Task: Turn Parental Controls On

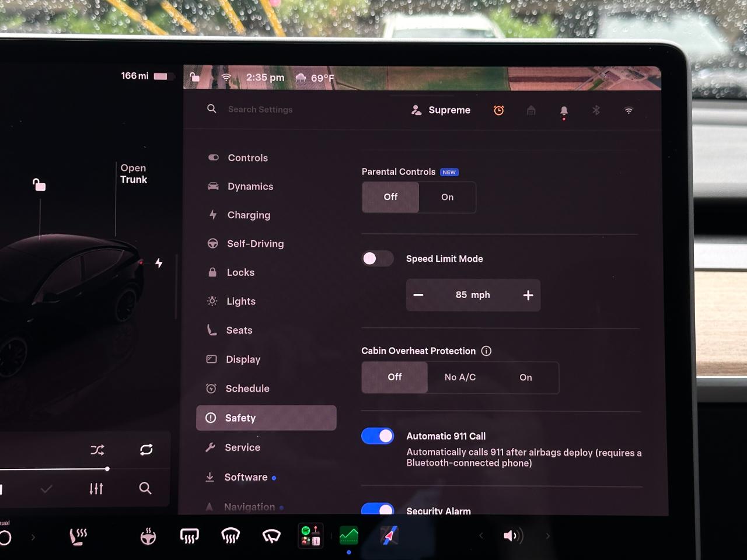Action: coord(447,197)
